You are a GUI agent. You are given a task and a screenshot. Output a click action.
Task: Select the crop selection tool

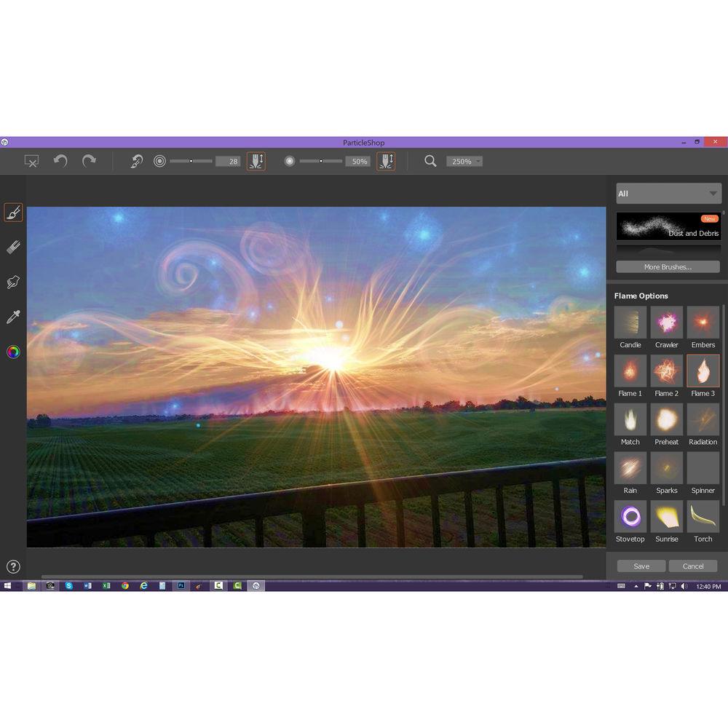[x=31, y=161]
